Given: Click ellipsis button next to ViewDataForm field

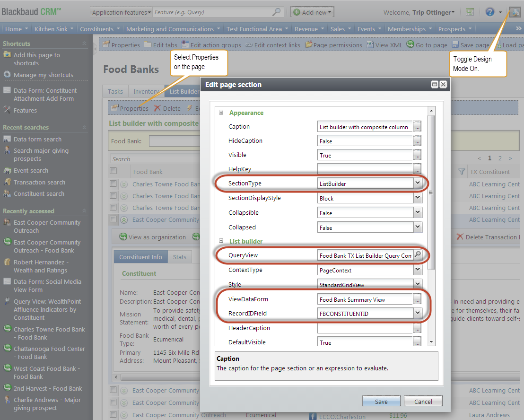Looking at the screenshot, I should pyautogui.click(x=417, y=299).
